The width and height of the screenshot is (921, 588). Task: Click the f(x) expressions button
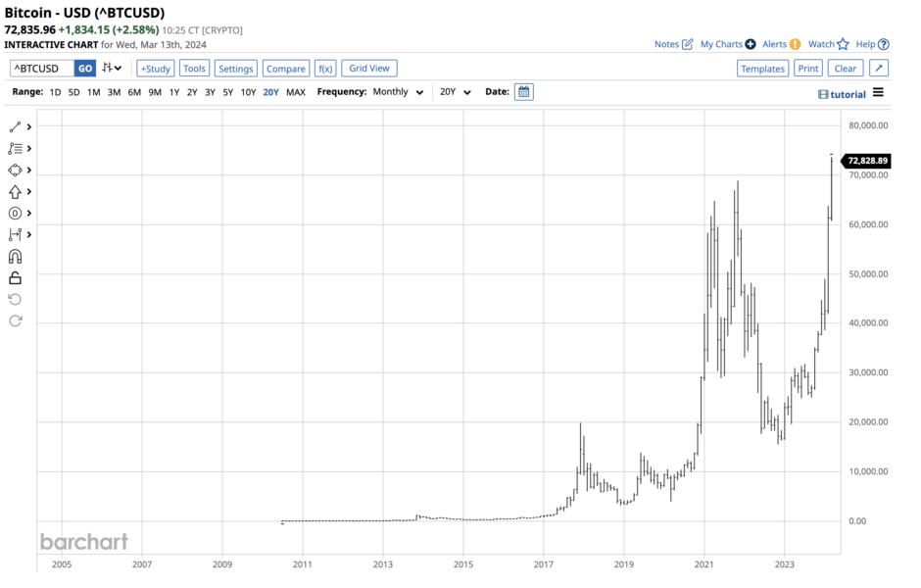(325, 69)
